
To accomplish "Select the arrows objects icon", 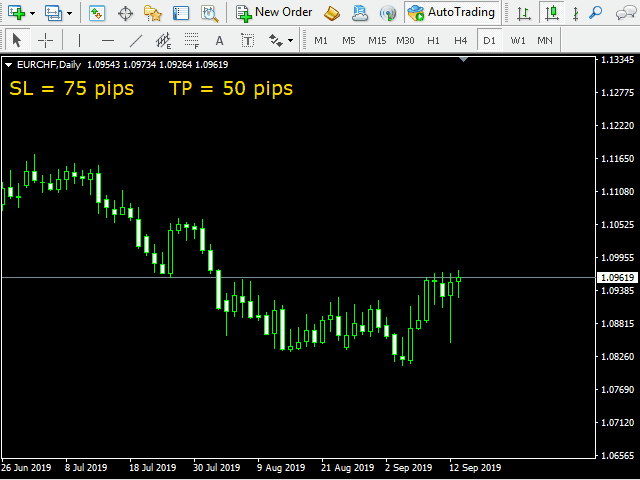I will (x=276, y=40).
